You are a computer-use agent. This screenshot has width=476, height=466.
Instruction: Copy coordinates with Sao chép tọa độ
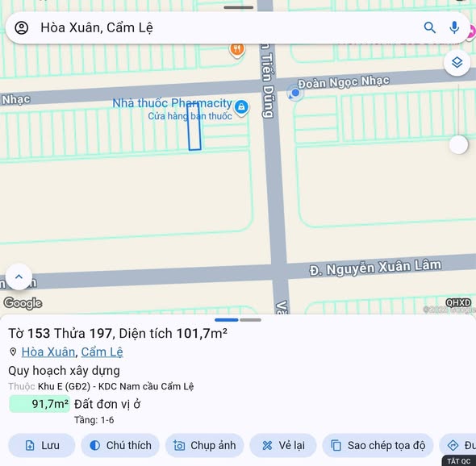tap(378, 445)
